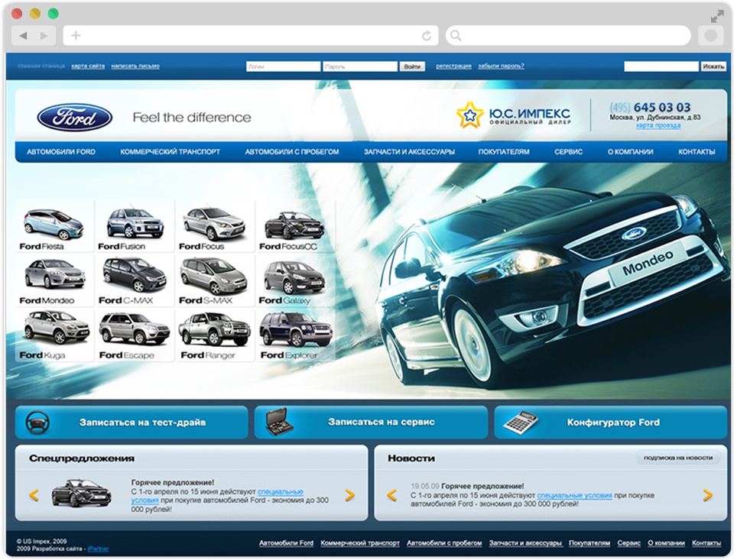The image size is (734, 560).
Task: Select the Ford S-MAX model thumbnail
Action: point(216,280)
